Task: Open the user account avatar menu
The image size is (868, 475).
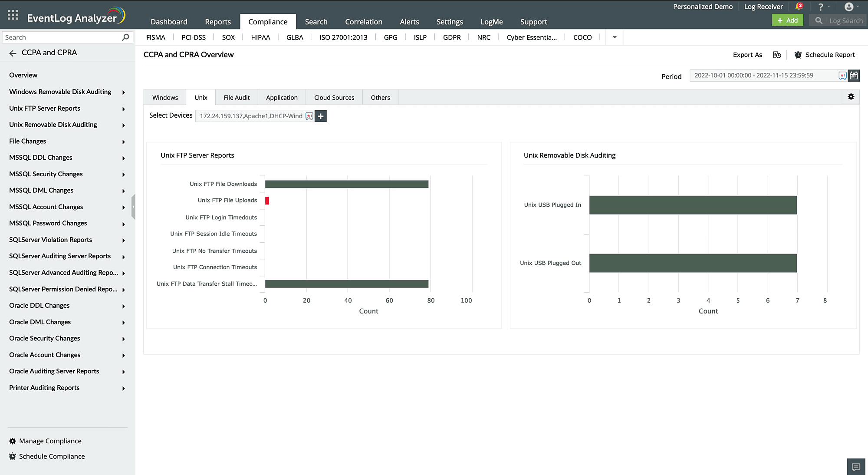Action: 849,7
